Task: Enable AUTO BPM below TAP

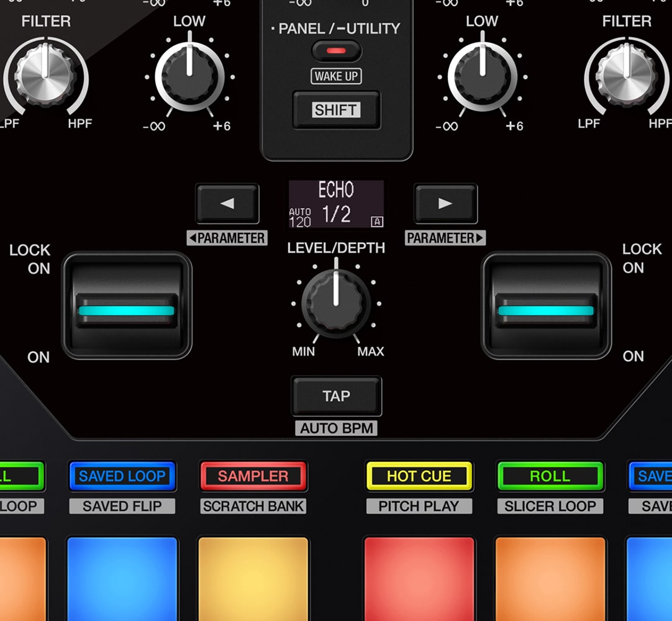Action: click(336, 428)
